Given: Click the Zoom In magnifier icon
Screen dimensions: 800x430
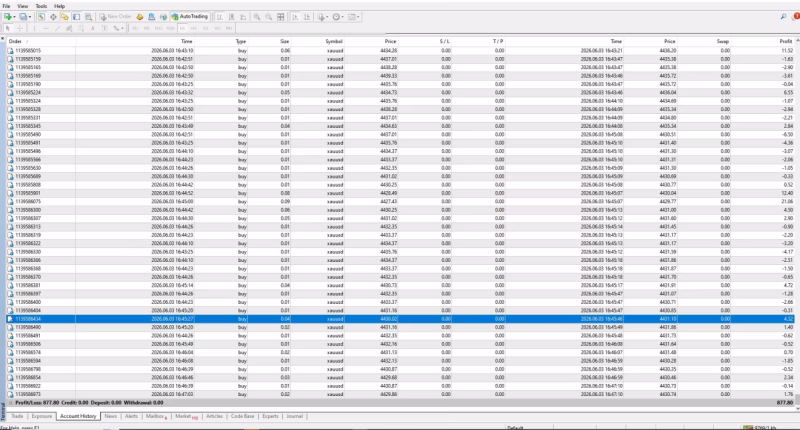Looking at the screenshot, I should (x=257, y=17).
